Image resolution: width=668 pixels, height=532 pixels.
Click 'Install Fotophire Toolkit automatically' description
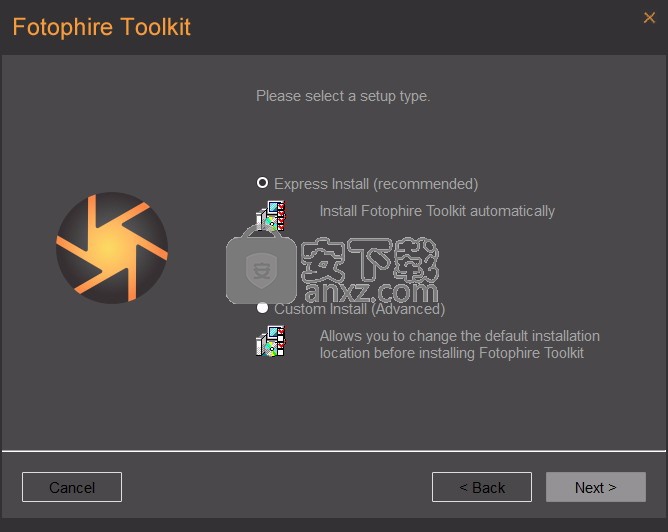click(437, 211)
